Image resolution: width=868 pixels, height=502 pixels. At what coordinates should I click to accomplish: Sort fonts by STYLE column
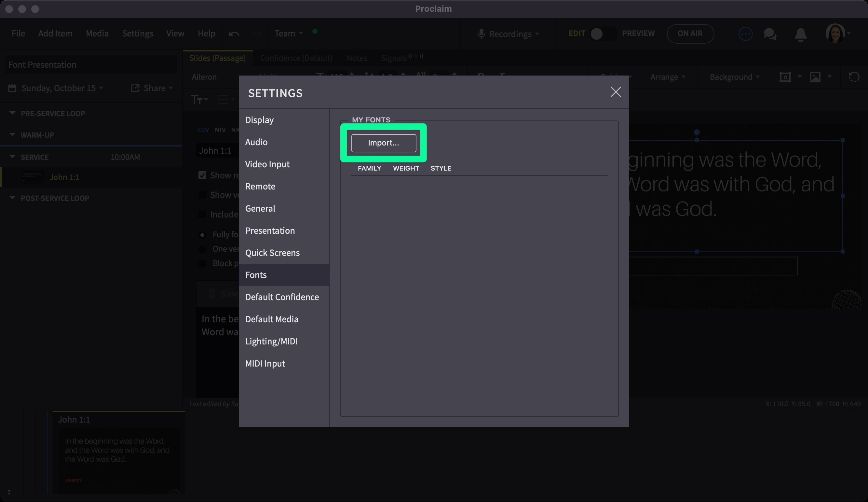(x=441, y=168)
